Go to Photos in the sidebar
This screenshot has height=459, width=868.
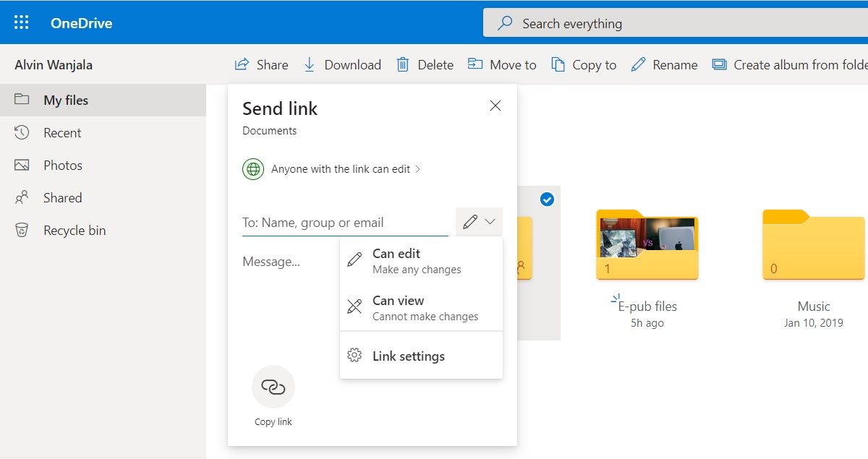(x=62, y=166)
